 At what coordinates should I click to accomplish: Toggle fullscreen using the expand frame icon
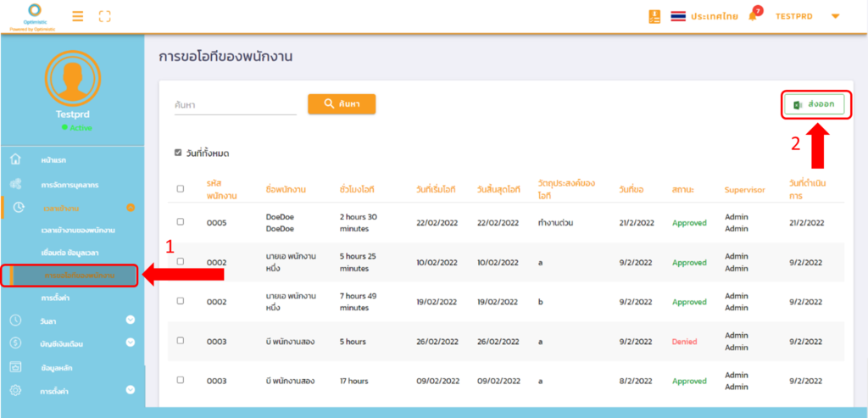(105, 16)
